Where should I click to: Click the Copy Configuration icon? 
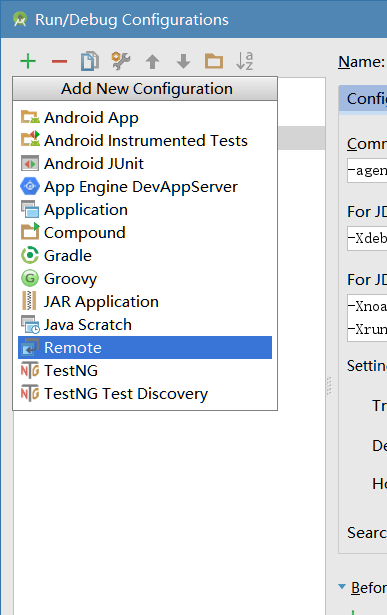click(90, 61)
